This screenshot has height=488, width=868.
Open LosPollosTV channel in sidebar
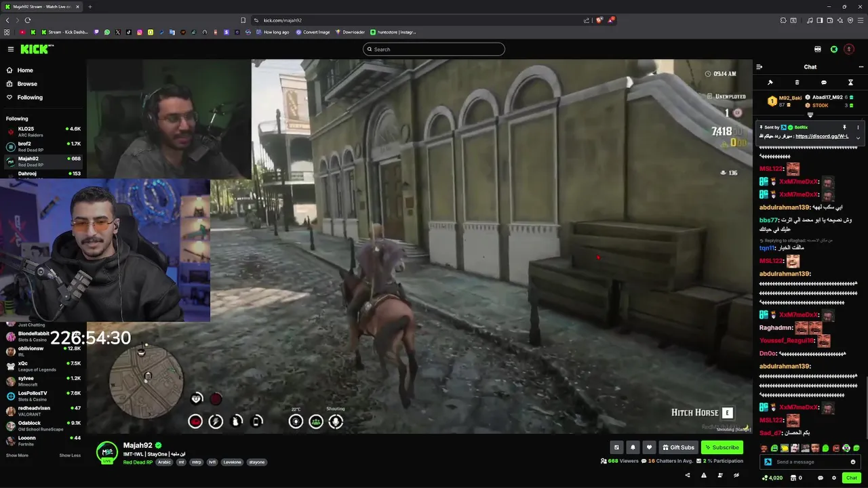(x=42, y=396)
